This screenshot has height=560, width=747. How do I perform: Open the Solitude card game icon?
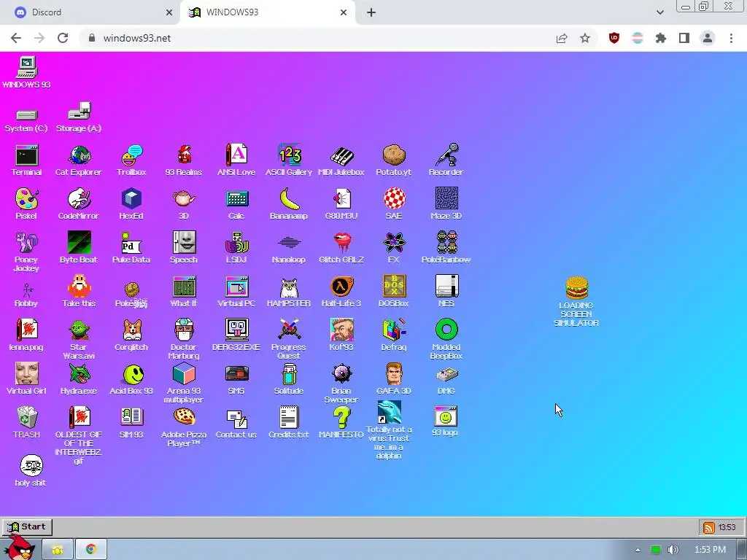coord(289,379)
